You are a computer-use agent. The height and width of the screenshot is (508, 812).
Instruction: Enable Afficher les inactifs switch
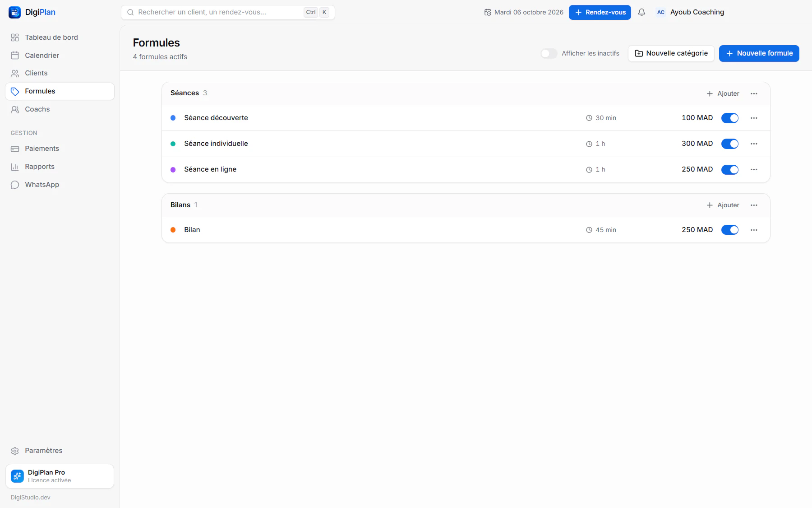tap(549, 53)
